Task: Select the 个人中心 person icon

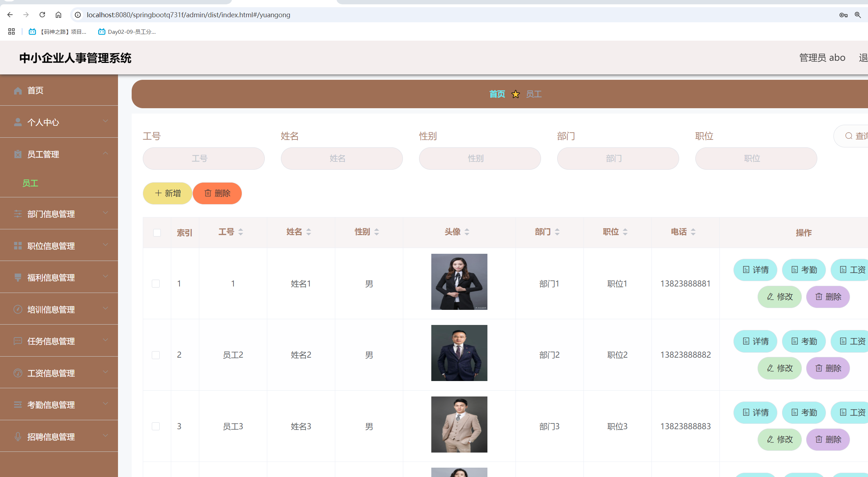Action: coord(18,122)
